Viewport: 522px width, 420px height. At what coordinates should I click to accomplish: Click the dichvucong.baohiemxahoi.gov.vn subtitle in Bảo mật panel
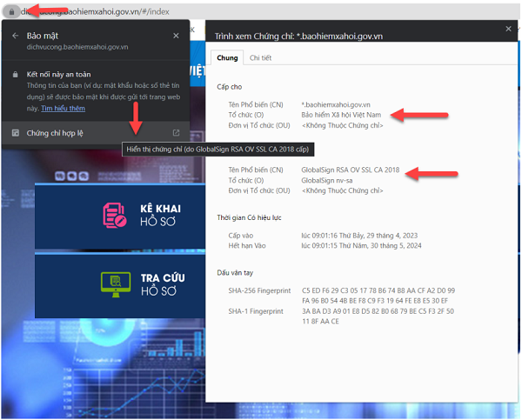pos(77,47)
